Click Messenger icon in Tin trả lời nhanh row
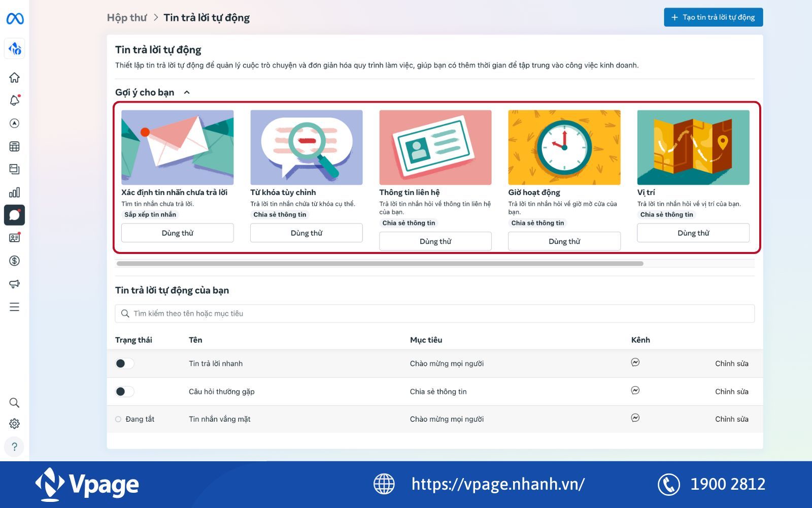Screen dimensions: 812x508 (635, 362)
